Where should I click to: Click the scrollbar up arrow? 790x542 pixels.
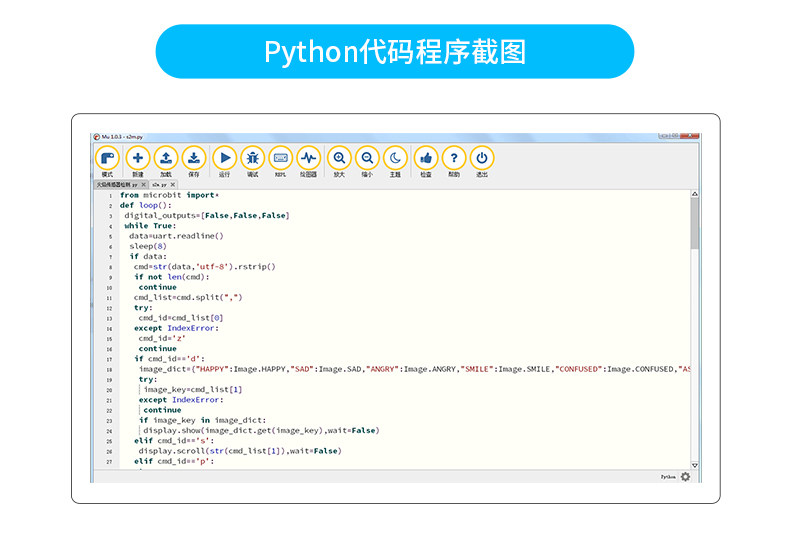695,194
